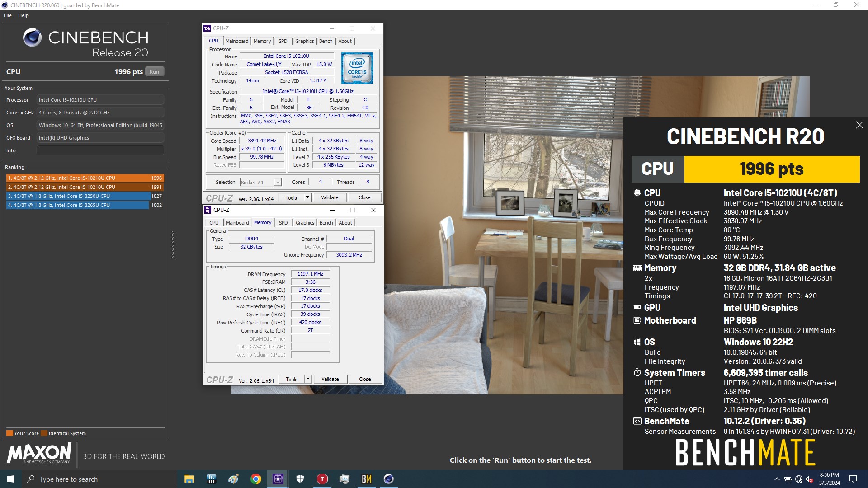Open Bench tab in top CPU-Z window
868x488 pixels.
325,41
